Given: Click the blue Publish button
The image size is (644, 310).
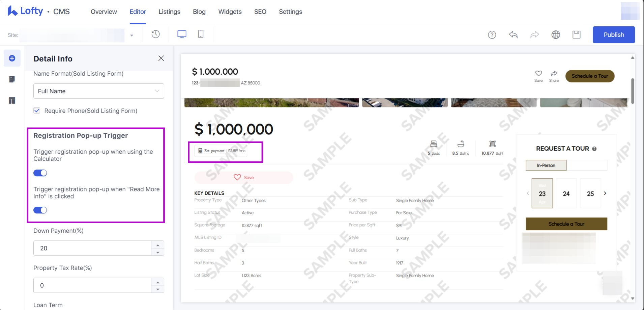Looking at the screenshot, I should coord(613,35).
